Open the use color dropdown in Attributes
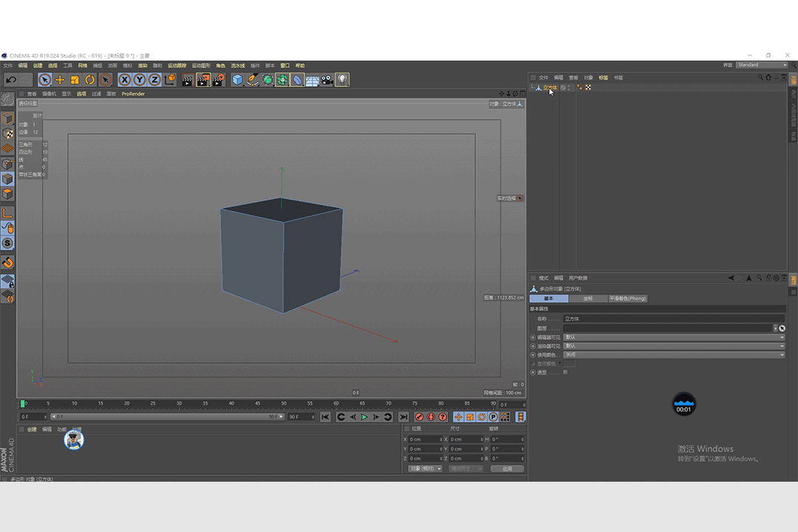 point(675,355)
